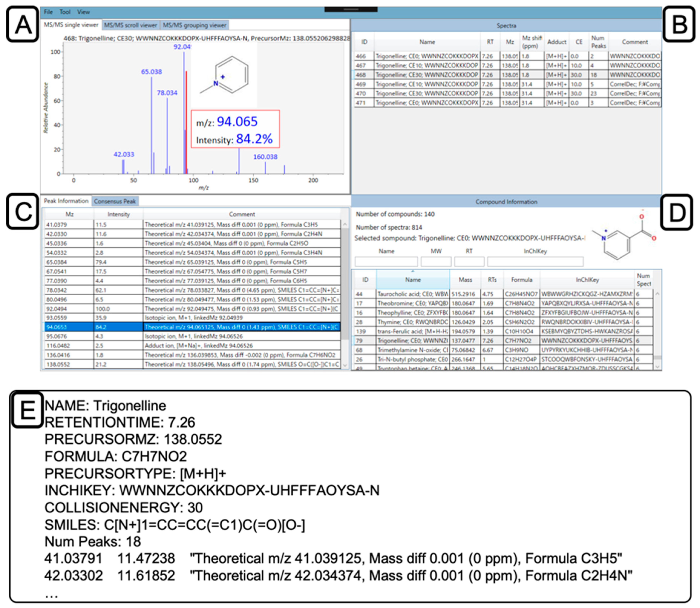This screenshot has width=700, height=608.
Task: Sort compound table by Formula column header
Action: [522, 280]
